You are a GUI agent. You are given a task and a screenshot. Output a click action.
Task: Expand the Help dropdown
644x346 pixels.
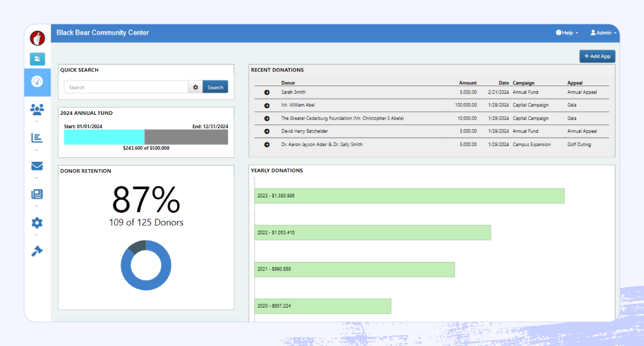click(566, 33)
